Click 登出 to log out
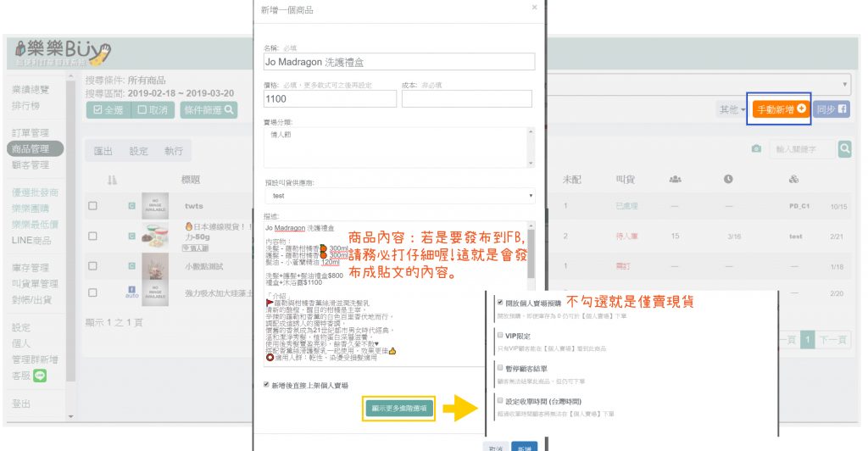The height and width of the screenshot is (451, 868). 21,404
